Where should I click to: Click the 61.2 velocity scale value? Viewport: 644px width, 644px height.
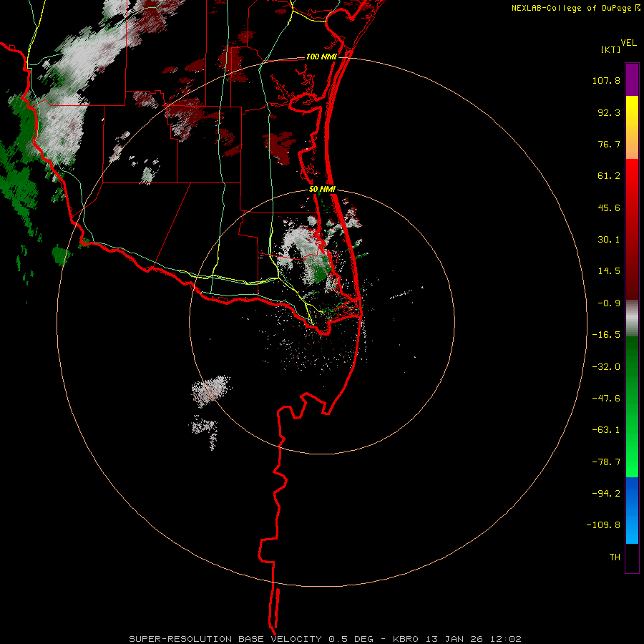click(x=609, y=176)
